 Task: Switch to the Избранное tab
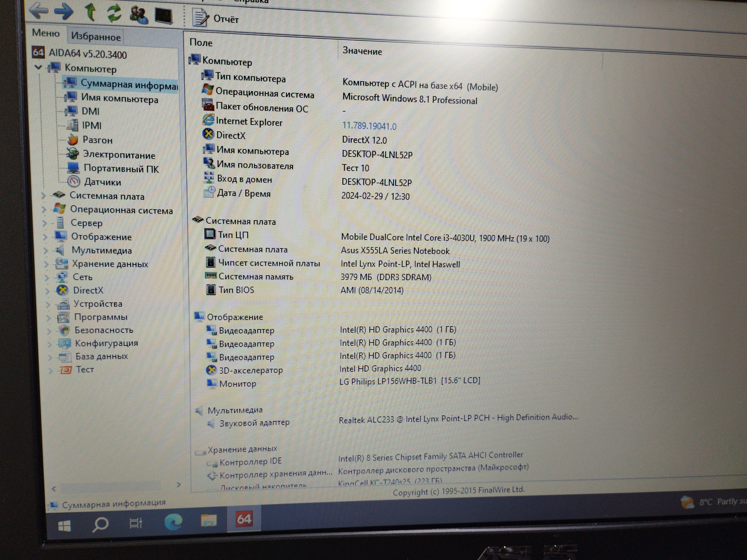[96, 37]
